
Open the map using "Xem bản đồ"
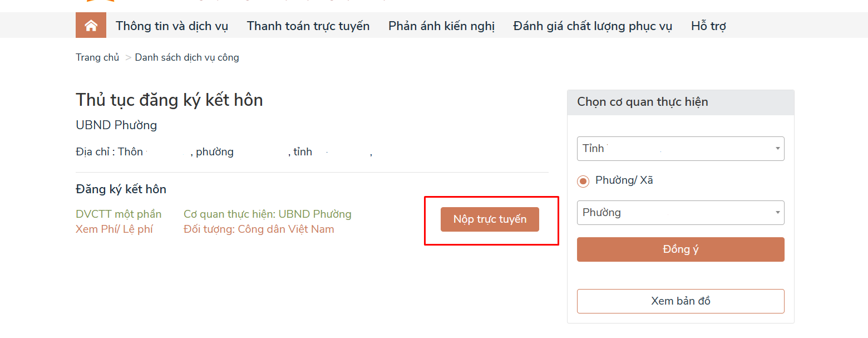[680, 301]
